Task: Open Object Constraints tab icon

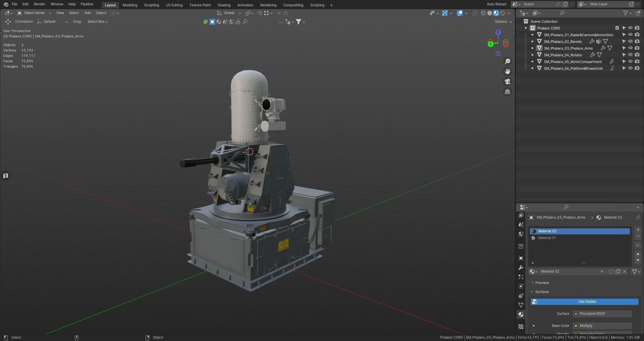Action: (x=521, y=296)
